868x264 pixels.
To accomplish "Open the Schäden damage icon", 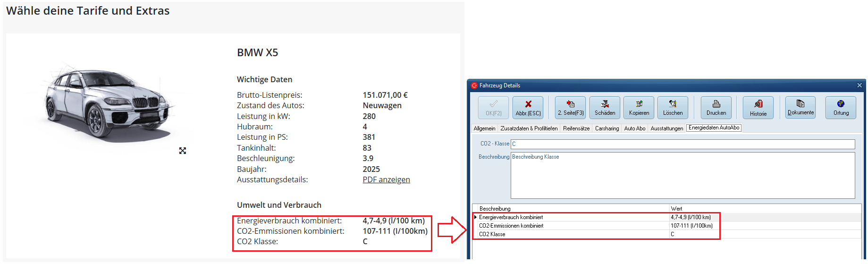I will tap(605, 108).
